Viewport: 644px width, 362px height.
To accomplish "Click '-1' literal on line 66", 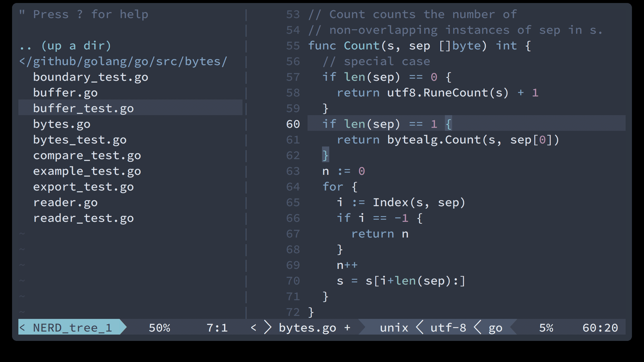I will [x=401, y=218].
